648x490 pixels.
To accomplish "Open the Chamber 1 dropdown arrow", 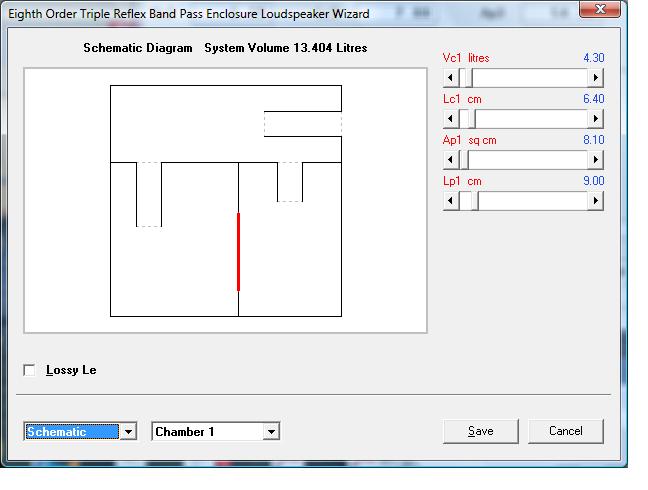I will tap(271, 432).
